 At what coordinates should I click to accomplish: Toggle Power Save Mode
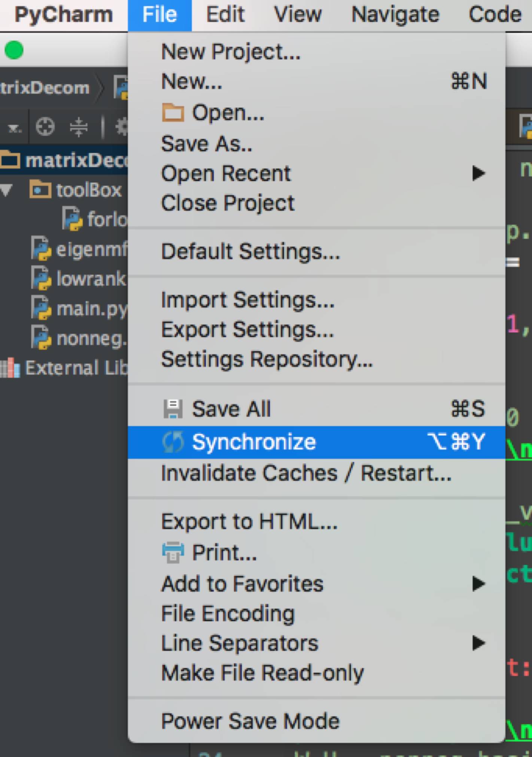pos(317,721)
